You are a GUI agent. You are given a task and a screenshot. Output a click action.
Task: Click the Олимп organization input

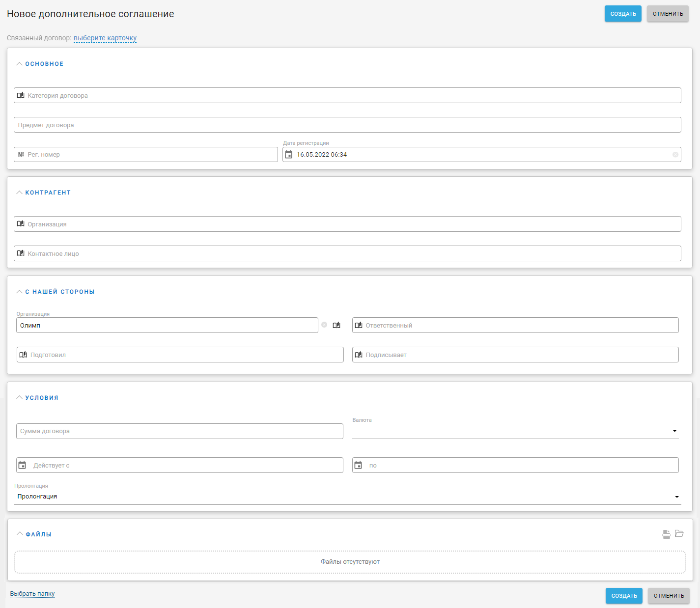[x=167, y=325]
